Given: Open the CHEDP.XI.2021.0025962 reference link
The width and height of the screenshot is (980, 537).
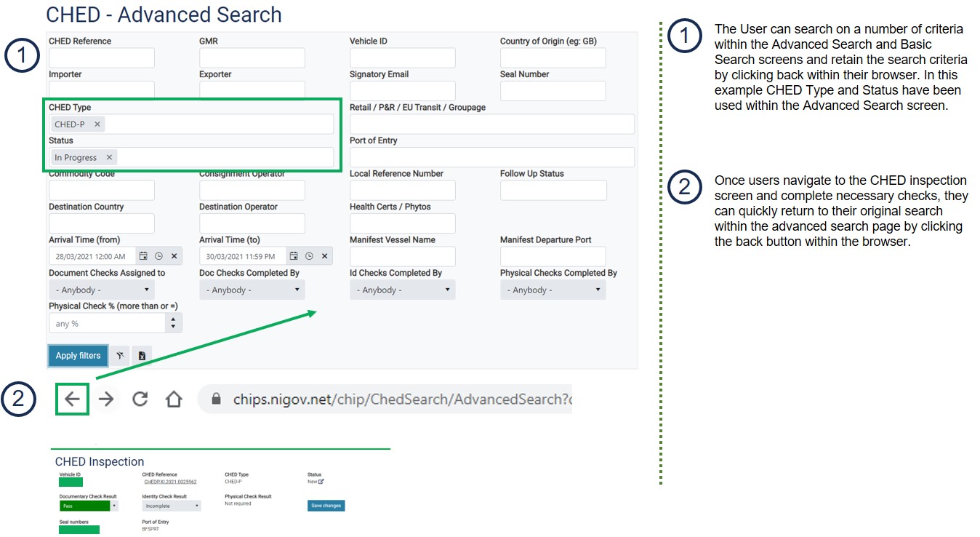Looking at the screenshot, I should tap(170, 482).
